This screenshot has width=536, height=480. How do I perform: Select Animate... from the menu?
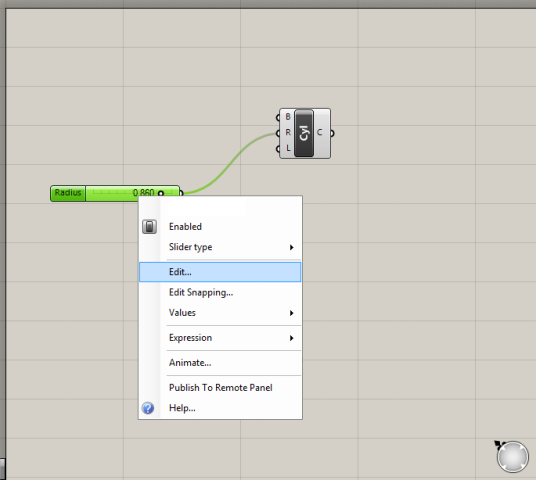click(220, 363)
